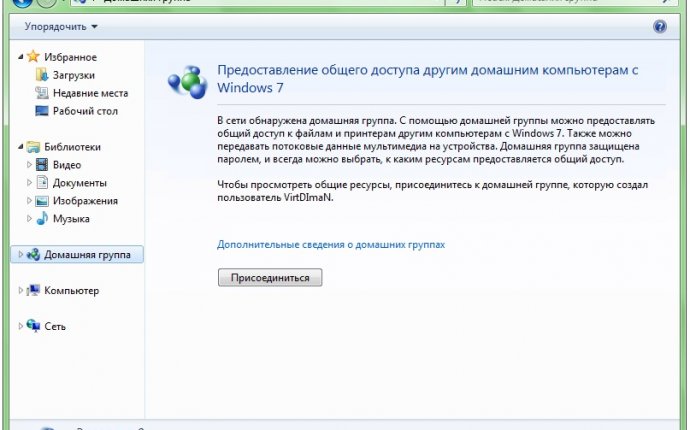Click the Присоединиться button

pyautogui.click(x=270, y=278)
